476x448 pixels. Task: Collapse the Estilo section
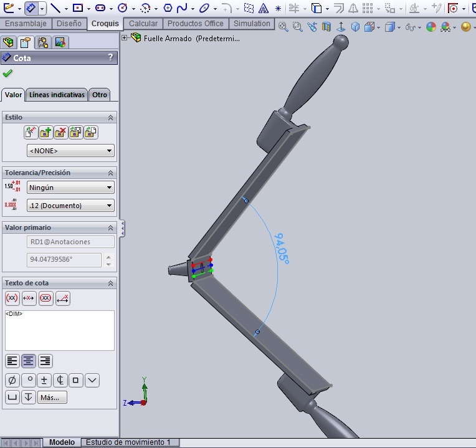(x=110, y=118)
